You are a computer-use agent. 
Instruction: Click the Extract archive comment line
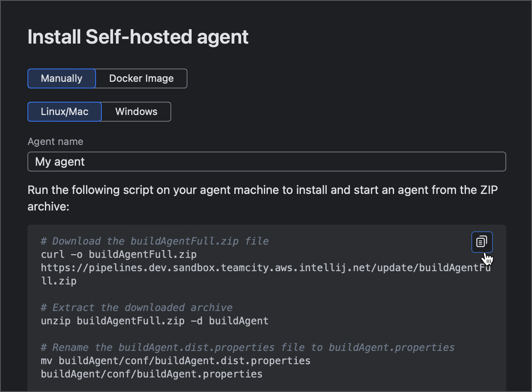[x=136, y=307]
